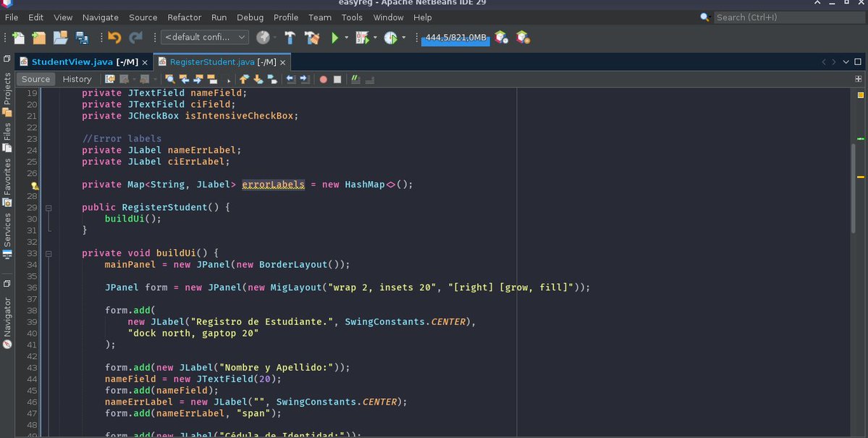The width and height of the screenshot is (868, 438).
Task: Collapse the RegisterStudent constructor fold
Action: (49, 208)
